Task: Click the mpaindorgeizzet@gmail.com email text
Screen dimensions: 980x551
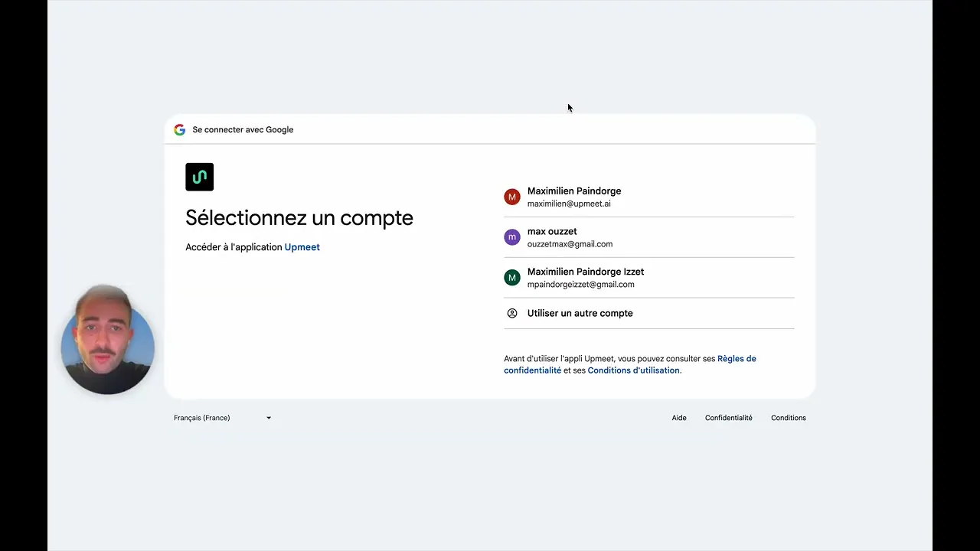Action: tap(581, 285)
